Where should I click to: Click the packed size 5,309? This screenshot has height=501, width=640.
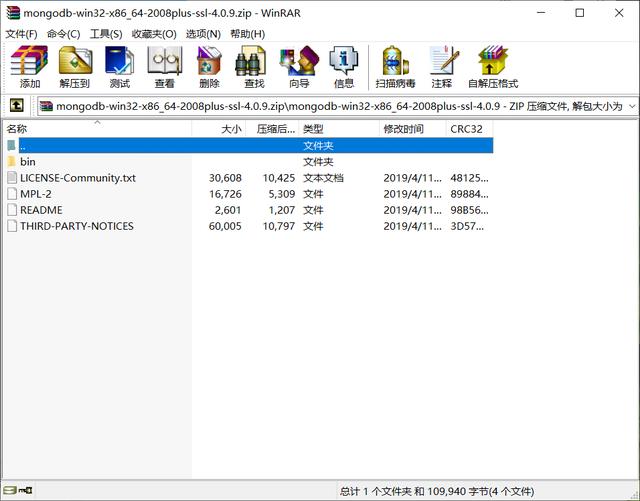[282, 194]
